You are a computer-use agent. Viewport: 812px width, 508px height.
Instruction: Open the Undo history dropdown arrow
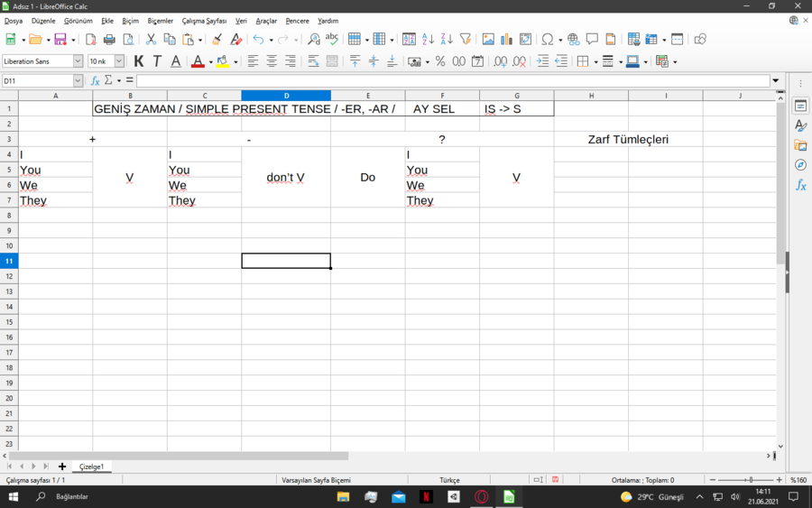click(271, 40)
